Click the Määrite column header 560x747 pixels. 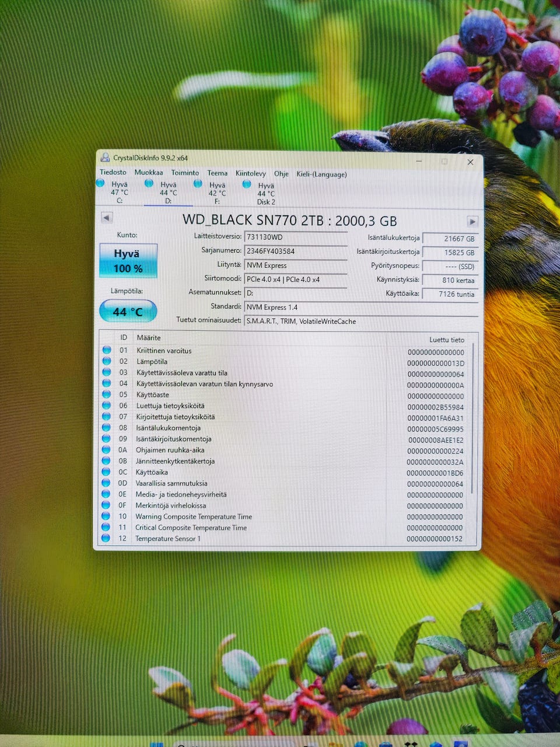point(149,337)
